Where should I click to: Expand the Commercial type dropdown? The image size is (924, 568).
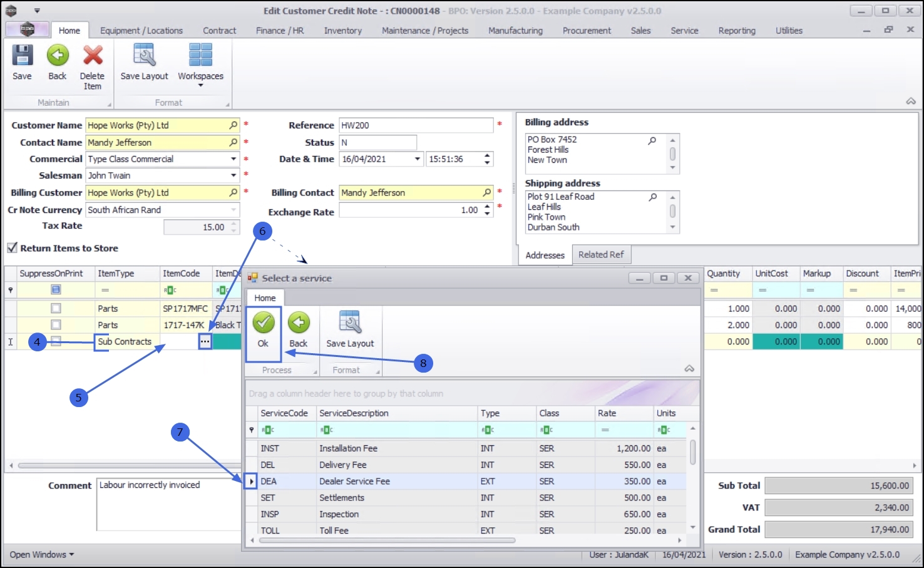(x=234, y=159)
